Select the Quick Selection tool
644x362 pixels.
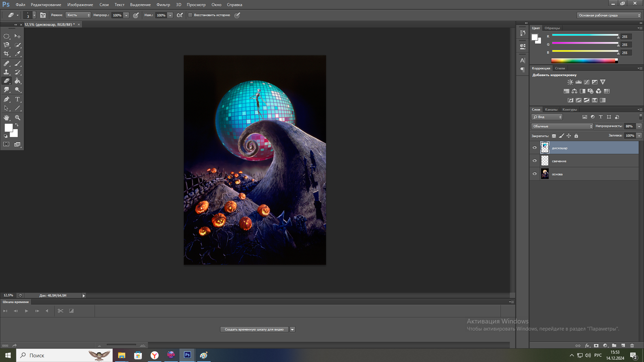click(18, 45)
